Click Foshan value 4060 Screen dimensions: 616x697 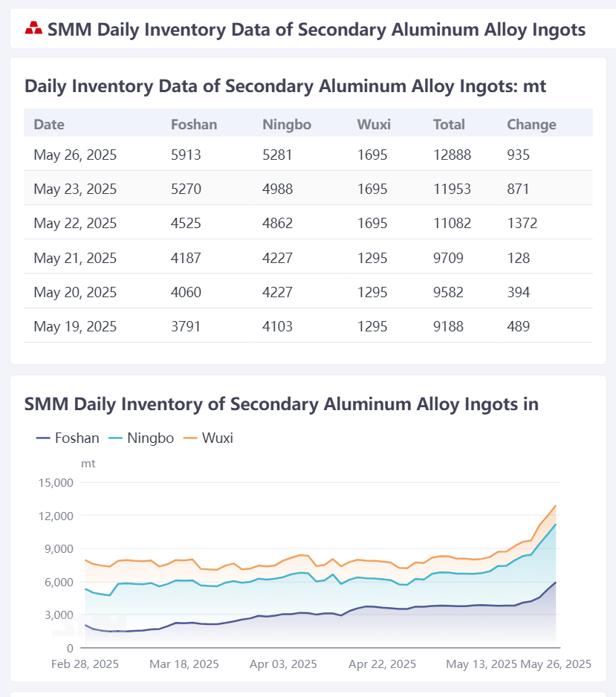(186, 292)
